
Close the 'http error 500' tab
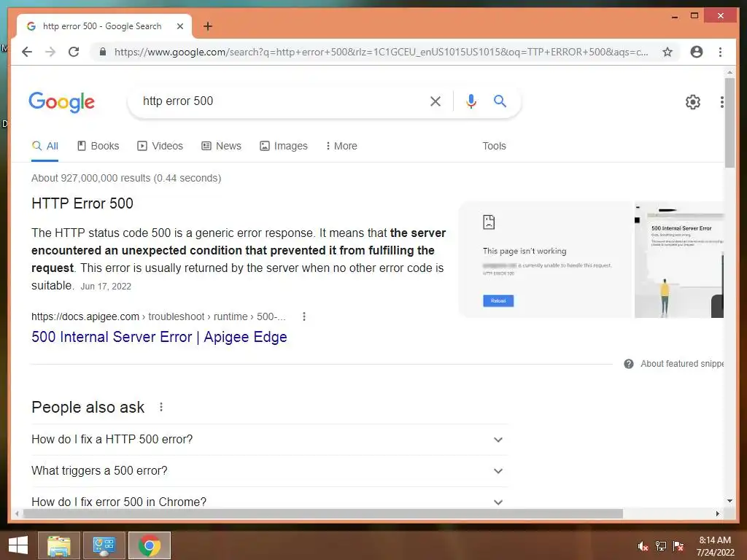[180, 26]
